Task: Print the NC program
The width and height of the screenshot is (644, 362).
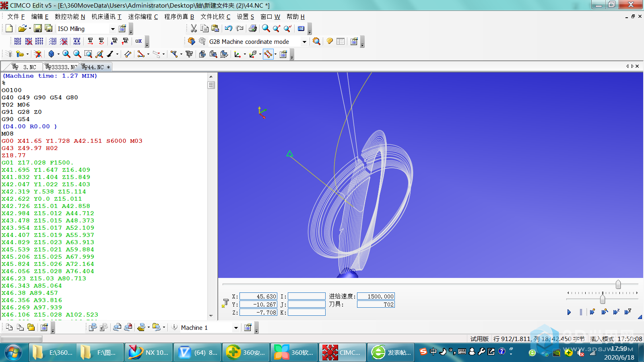Action: coord(253,29)
